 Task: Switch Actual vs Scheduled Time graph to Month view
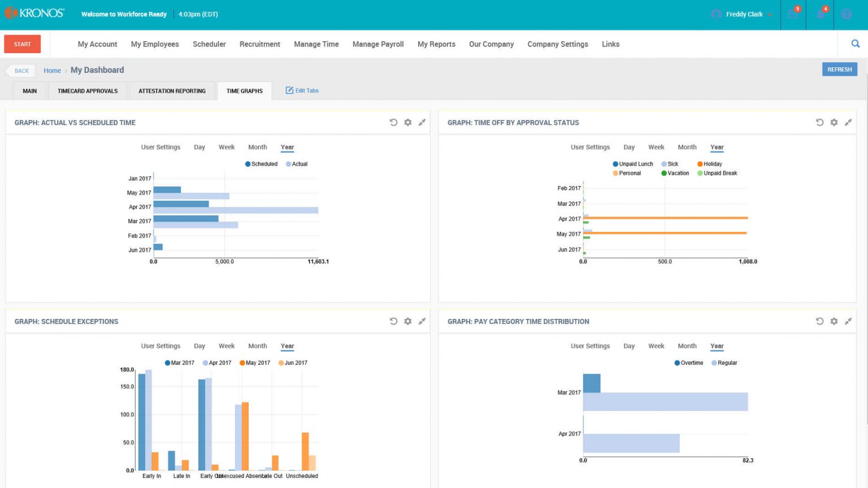[x=257, y=147]
